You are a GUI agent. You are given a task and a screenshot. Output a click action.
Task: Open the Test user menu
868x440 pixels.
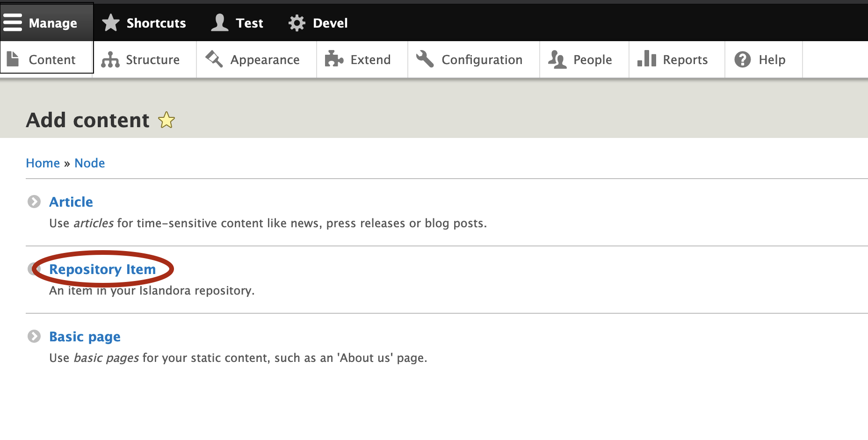tap(237, 22)
